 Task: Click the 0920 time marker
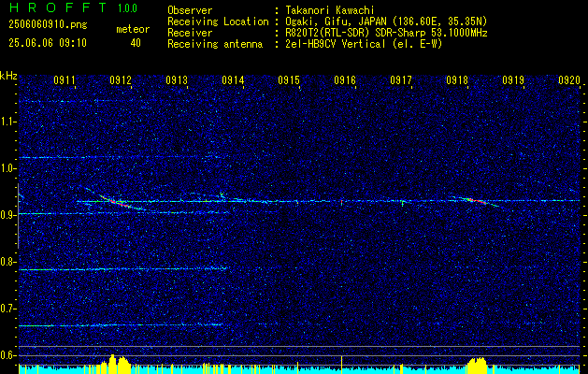(569, 79)
